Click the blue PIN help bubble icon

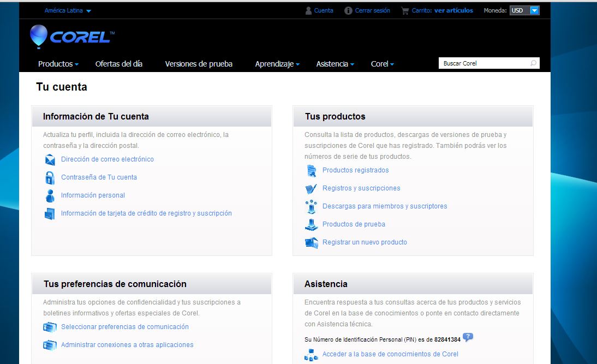tap(468, 337)
